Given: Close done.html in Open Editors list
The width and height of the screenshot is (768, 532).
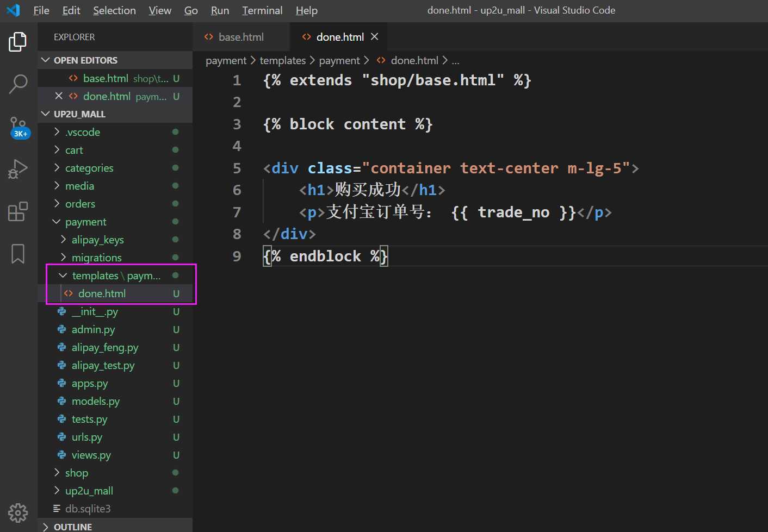Looking at the screenshot, I should click(x=59, y=96).
